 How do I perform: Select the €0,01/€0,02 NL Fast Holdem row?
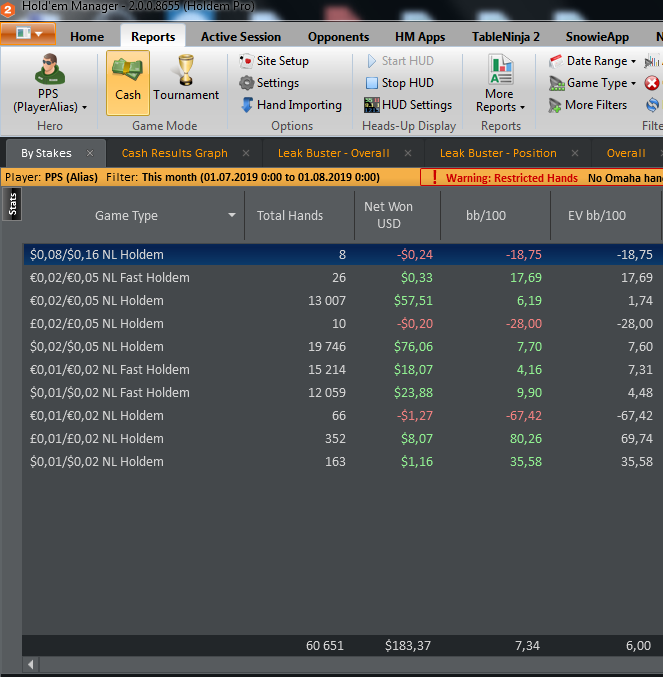tap(343, 370)
